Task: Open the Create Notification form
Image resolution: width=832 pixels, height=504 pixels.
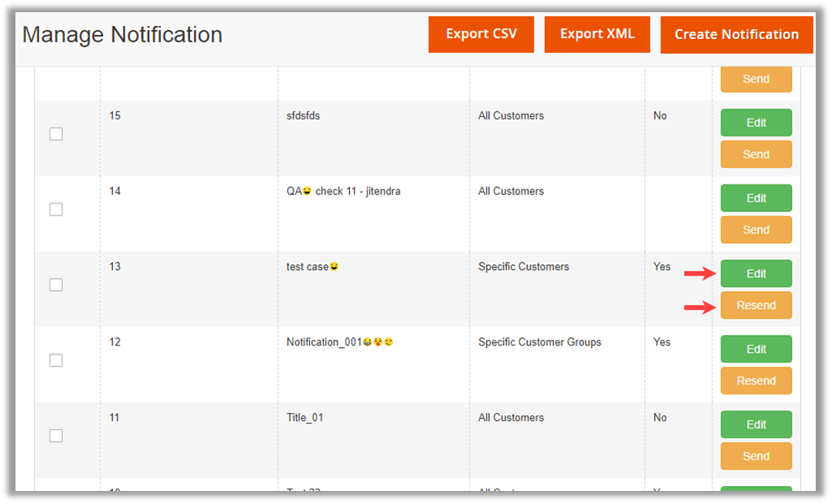Action: point(736,35)
